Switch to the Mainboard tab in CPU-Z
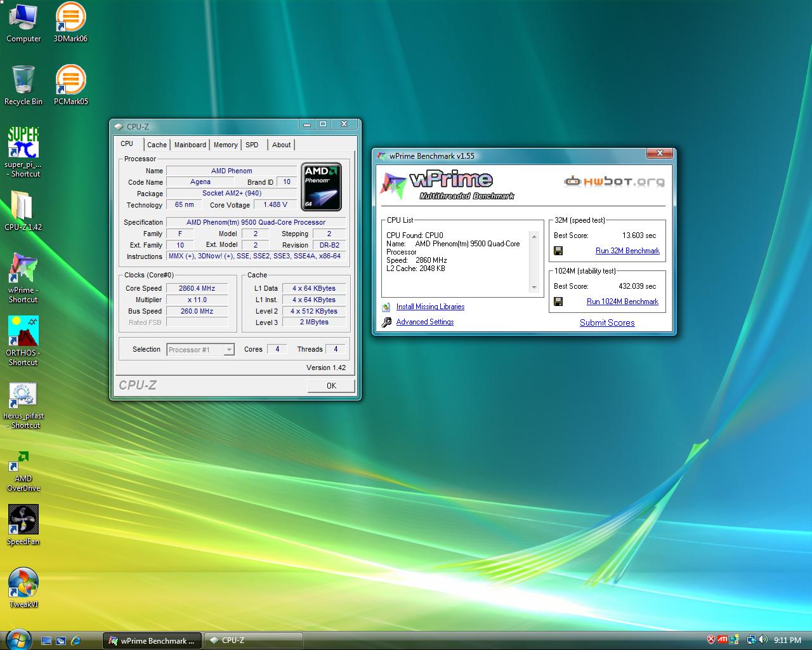 tap(190, 145)
